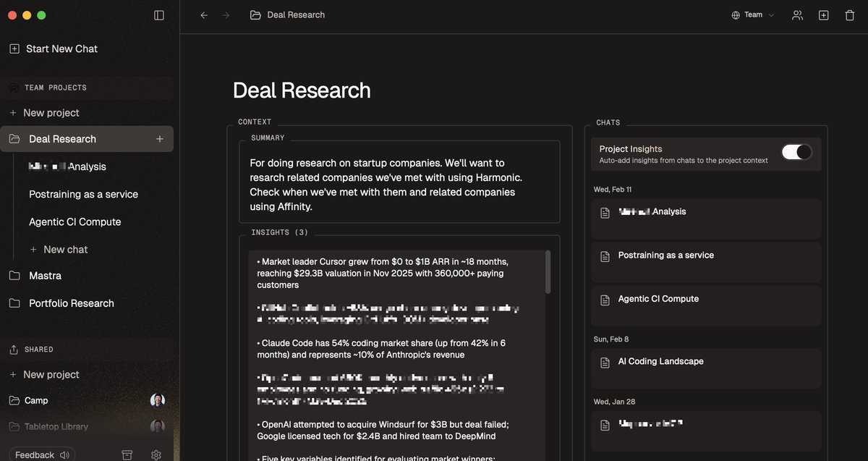Click the Deal Research breadcrumb in header
This screenshot has width=868, height=461.
coord(287,15)
